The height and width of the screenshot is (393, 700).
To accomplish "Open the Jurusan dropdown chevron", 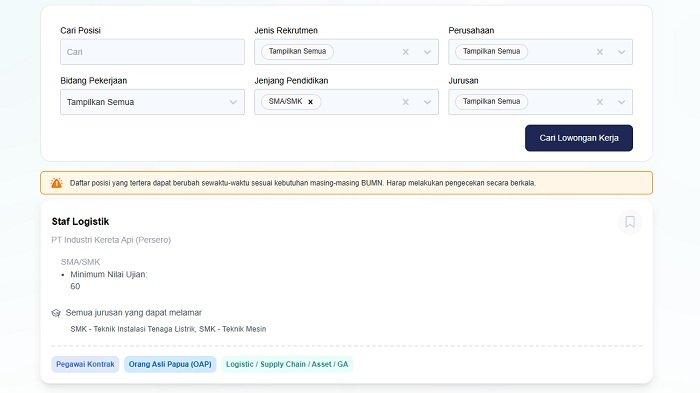I will [x=621, y=102].
